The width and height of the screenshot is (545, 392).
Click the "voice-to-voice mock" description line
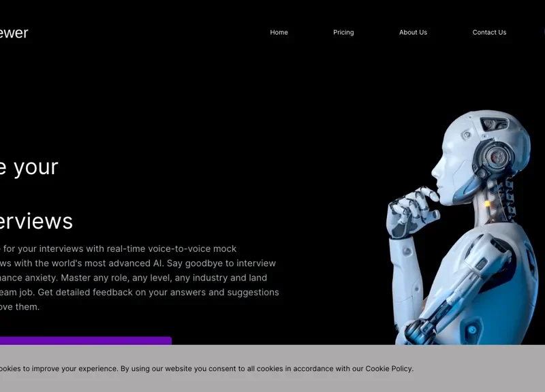coord(118,249)
